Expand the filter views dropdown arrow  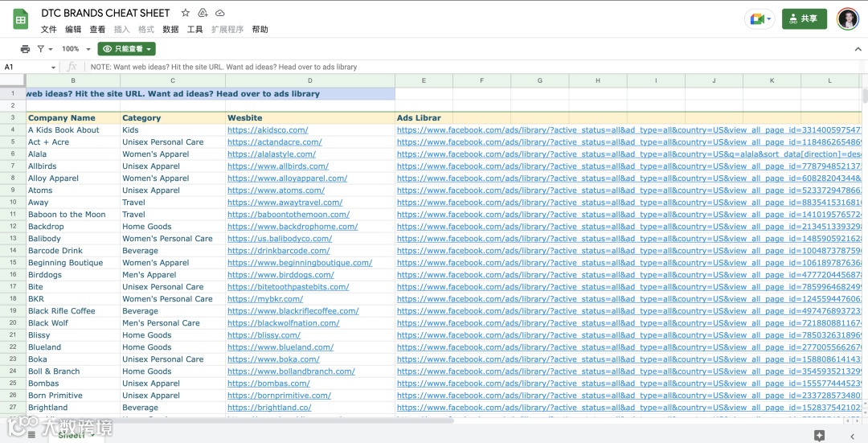point(51,49)
